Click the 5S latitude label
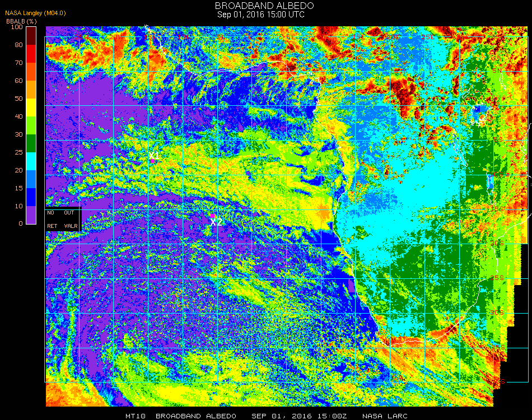 tap(498, 140)
